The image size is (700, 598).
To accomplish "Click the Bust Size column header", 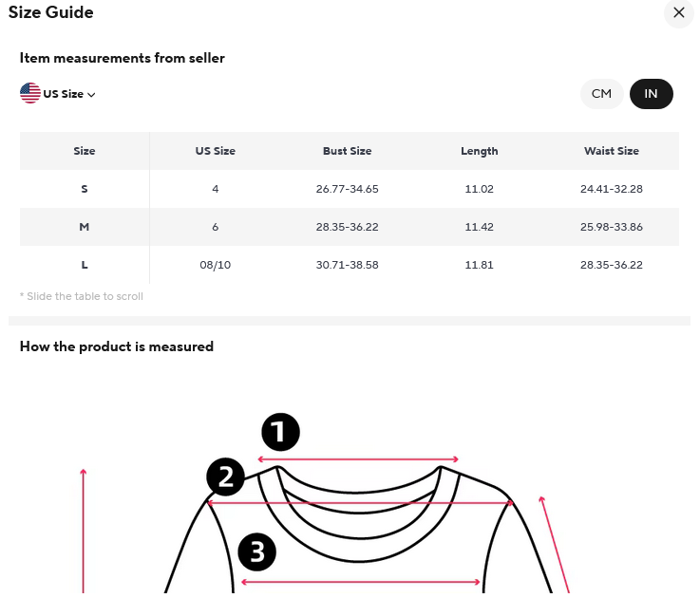I will click(x=347, y=151).
